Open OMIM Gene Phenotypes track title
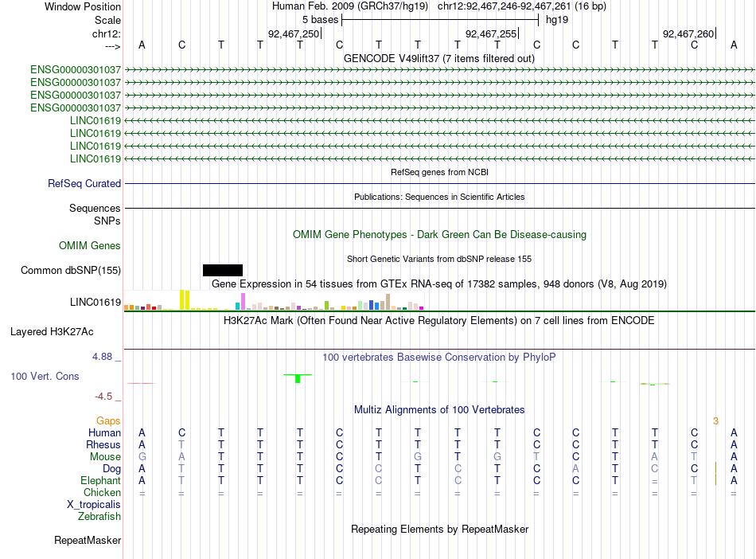Viewport: 756px width, 559px height. pos(439,234)
